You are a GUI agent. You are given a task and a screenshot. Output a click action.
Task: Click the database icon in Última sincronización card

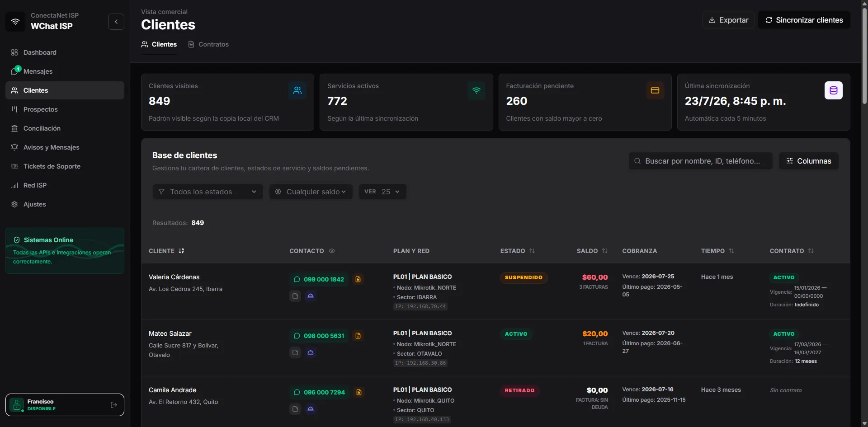[x=834, y=90]
